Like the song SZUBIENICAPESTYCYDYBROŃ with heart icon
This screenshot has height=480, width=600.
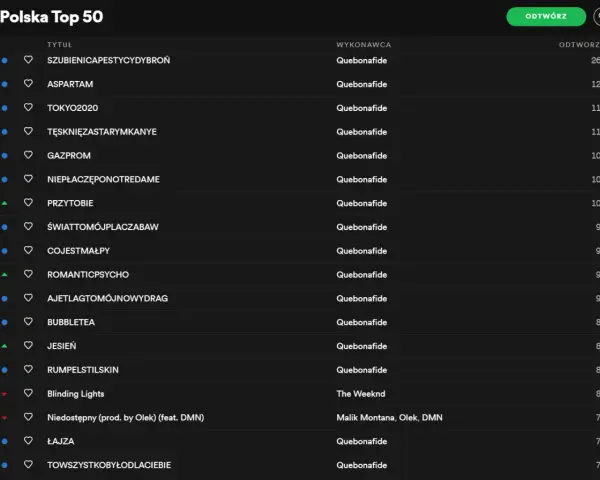coord(28,60)
